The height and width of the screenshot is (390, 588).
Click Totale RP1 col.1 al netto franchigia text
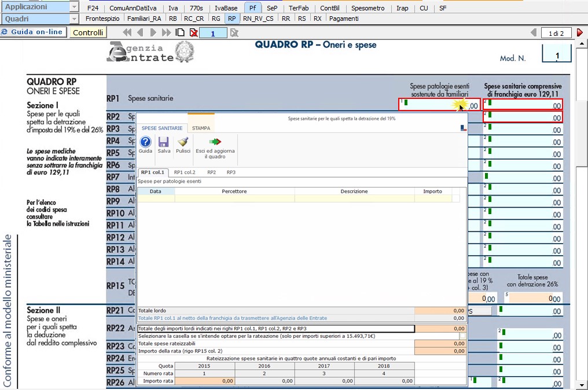coord(233,318)
